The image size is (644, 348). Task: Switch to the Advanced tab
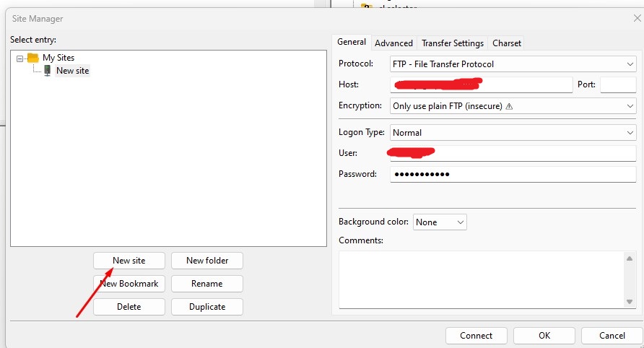click(393, 43)
